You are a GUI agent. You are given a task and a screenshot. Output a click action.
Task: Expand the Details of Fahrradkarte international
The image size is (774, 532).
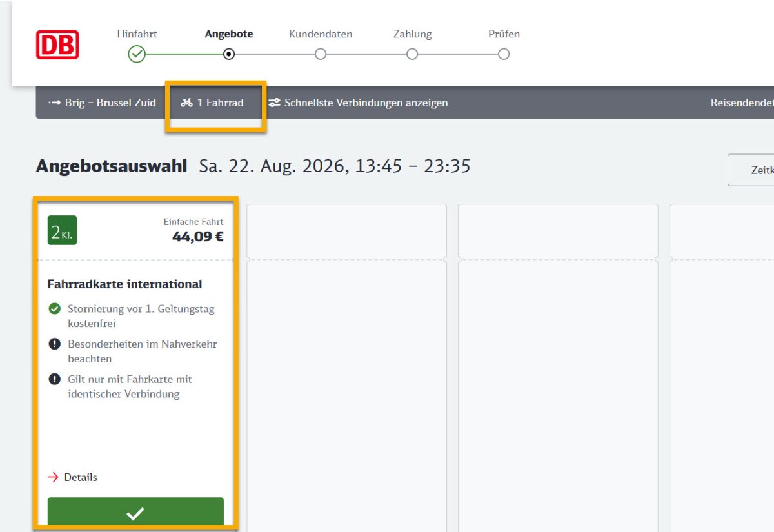81,477
